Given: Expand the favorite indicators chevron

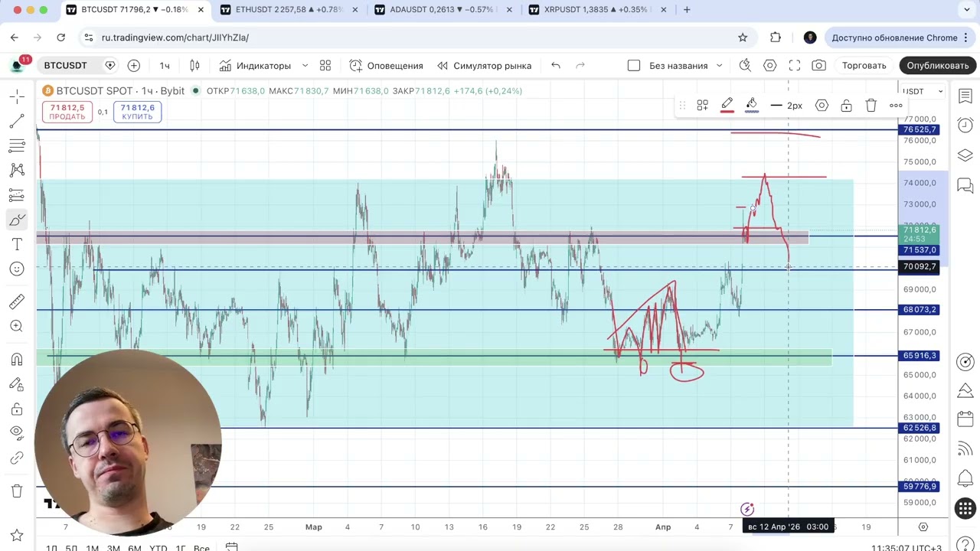Looking at the screenshot, I should click(x=305, y=65).
